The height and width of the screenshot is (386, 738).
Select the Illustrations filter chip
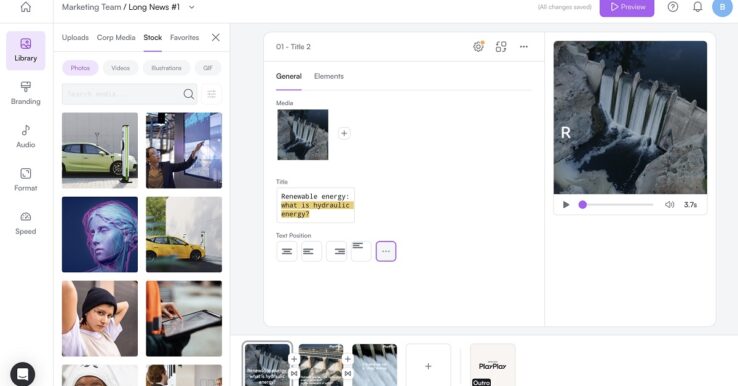click(x=166, y=68)
